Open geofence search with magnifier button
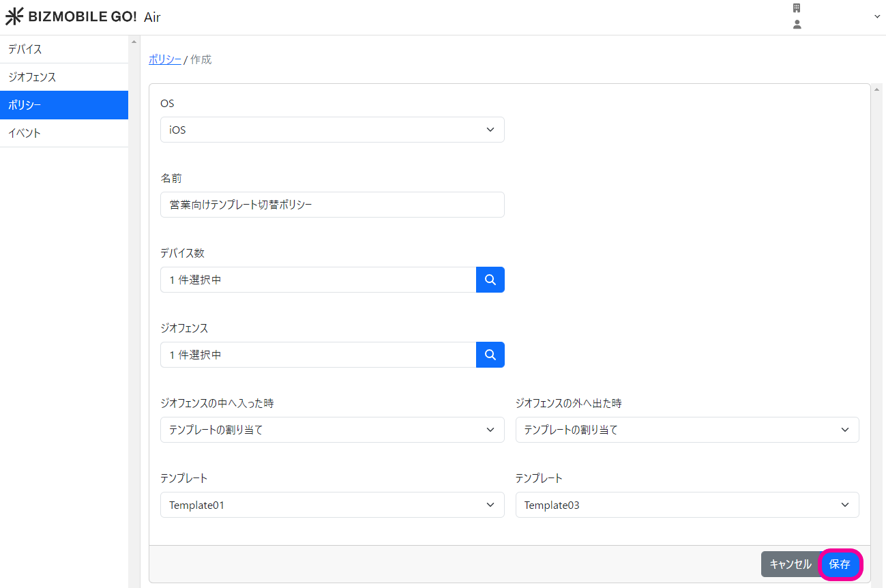Screen dimensions: 886x588 [490, 355]
